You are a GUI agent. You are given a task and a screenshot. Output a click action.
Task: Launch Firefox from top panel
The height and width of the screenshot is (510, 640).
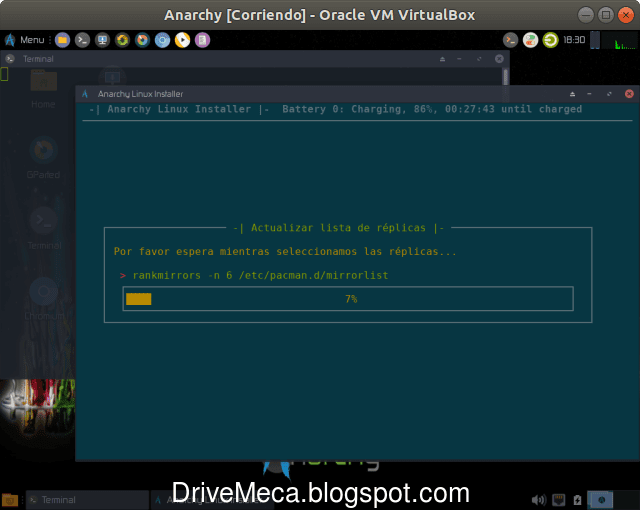click(142, 40)
